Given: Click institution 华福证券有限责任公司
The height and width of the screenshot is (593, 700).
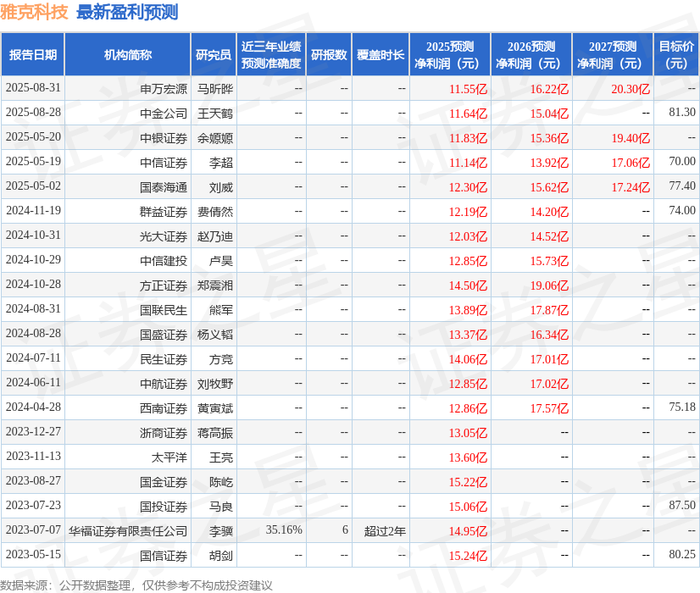Looking at the screenshot, I should pyautogui.click(x=128, y=530).
